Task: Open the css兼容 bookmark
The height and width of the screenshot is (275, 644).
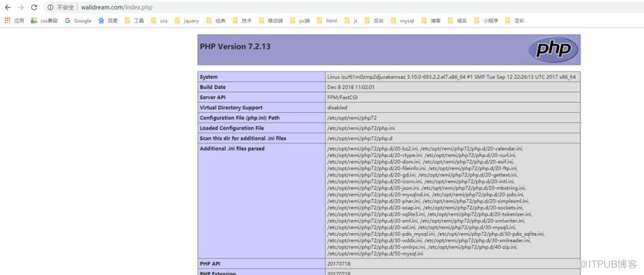Action: [x=44, y=20]
